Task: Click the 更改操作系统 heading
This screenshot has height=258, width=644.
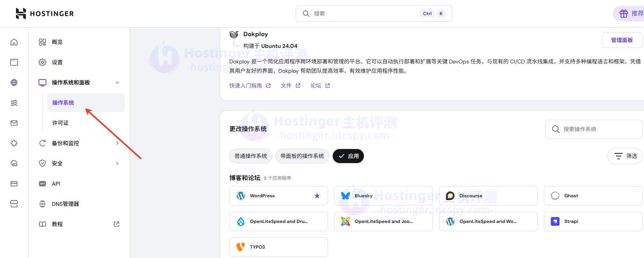Action: point(248,129)
